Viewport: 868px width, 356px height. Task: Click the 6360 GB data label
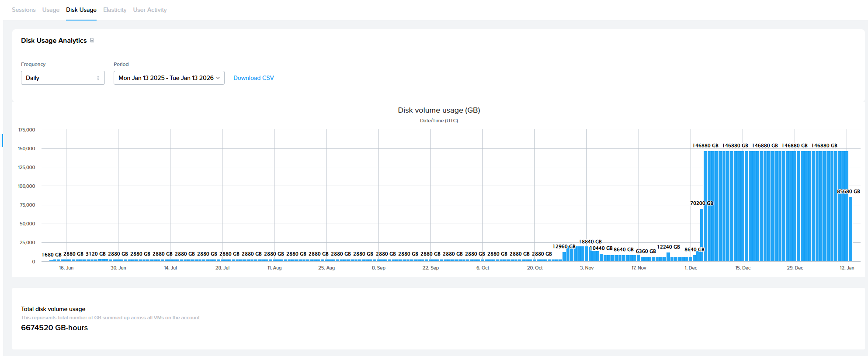point(646,251)
